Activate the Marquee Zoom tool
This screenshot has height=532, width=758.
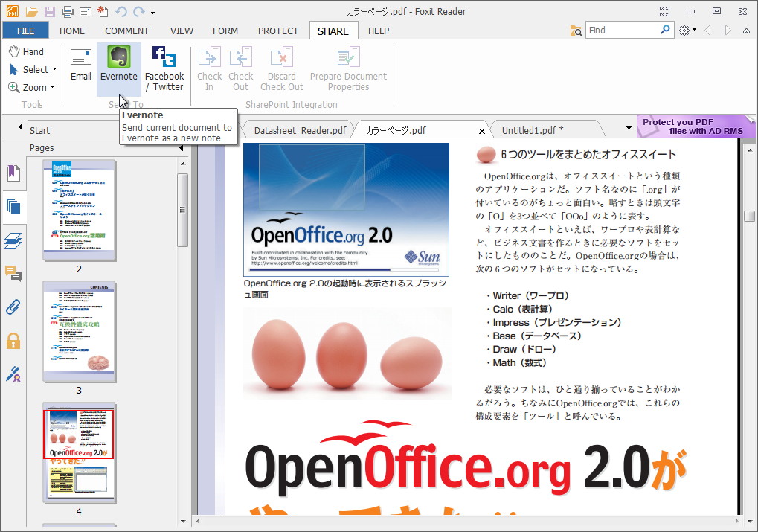(x=32, y=87)
